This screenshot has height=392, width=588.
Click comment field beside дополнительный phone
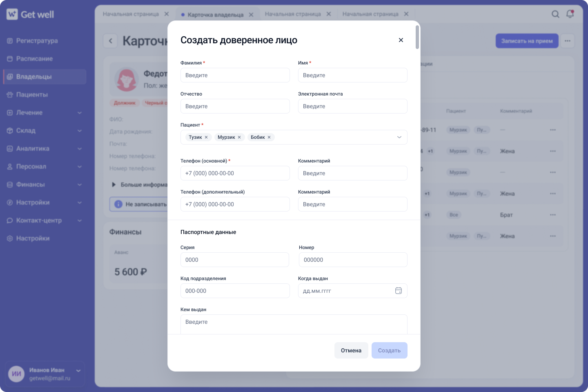[353, 204]
